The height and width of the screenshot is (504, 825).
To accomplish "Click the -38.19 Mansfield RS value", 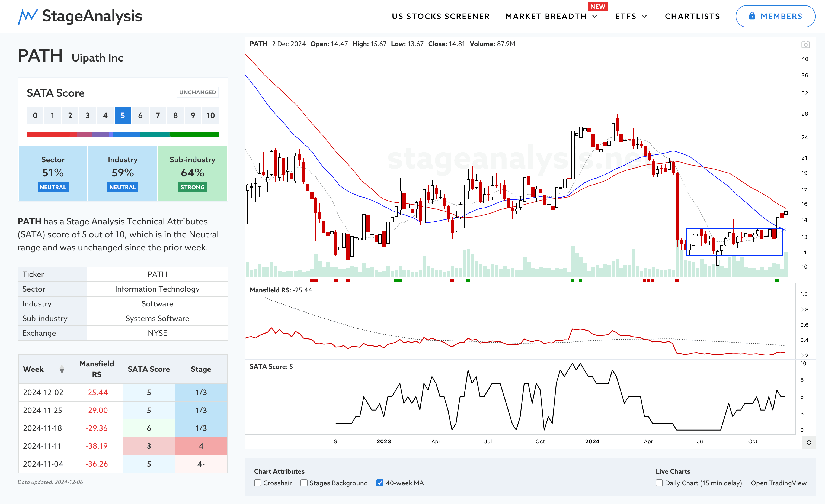I will tap(97, 446).
